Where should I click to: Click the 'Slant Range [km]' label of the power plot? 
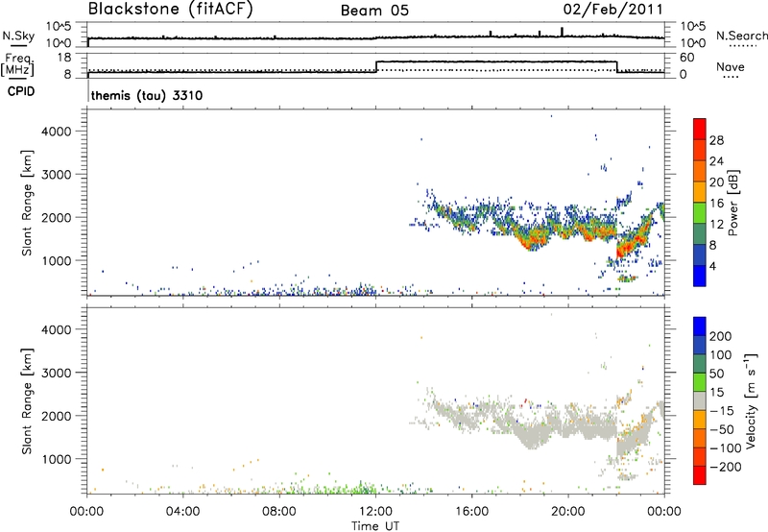pyautogui.click(x=27, y=203)
